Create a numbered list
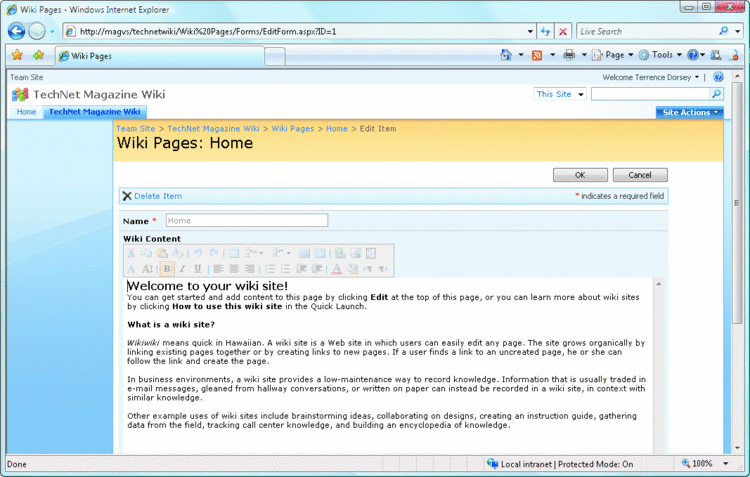The width and height of the screenshot is (750, 477). (x=270, y=269)
